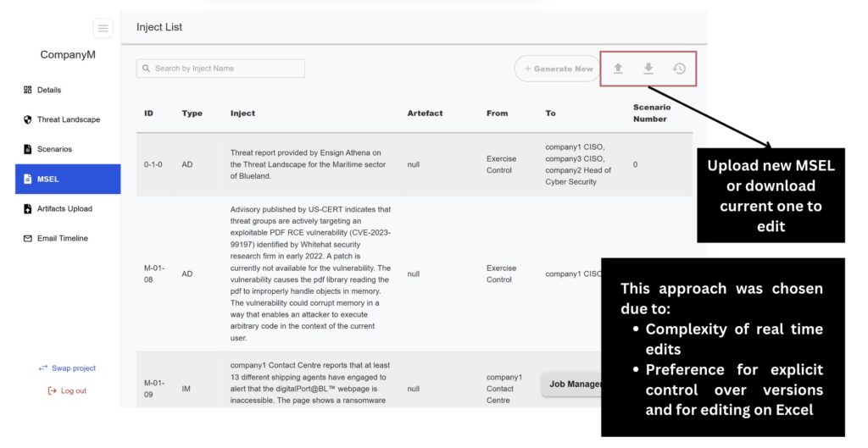Open the version history clock icon
Viewport: 868px width, 448px height.
tap(679, 69)
